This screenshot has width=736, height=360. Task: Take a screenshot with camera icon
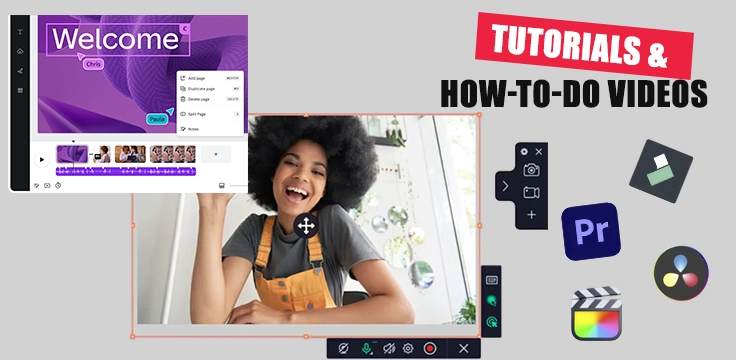(x=531, y=170)
